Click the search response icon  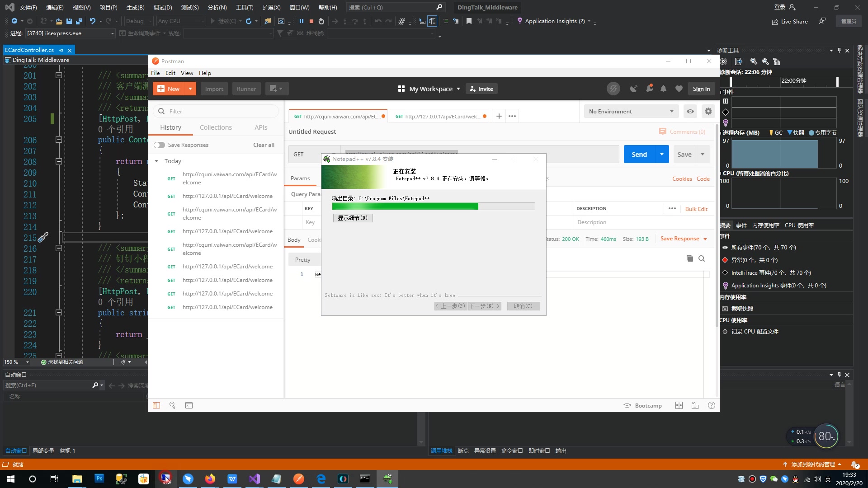point(702,258)
